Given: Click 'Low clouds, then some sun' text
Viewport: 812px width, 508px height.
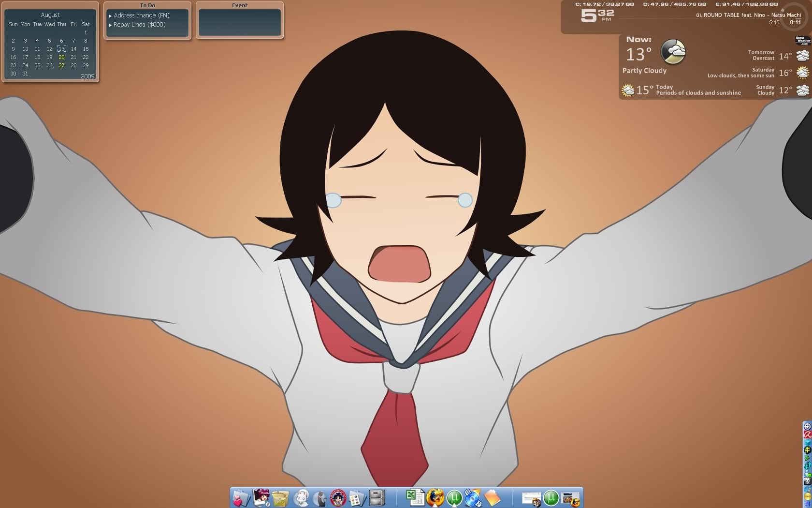Looking at the screenshot, I should click(741, 75).
